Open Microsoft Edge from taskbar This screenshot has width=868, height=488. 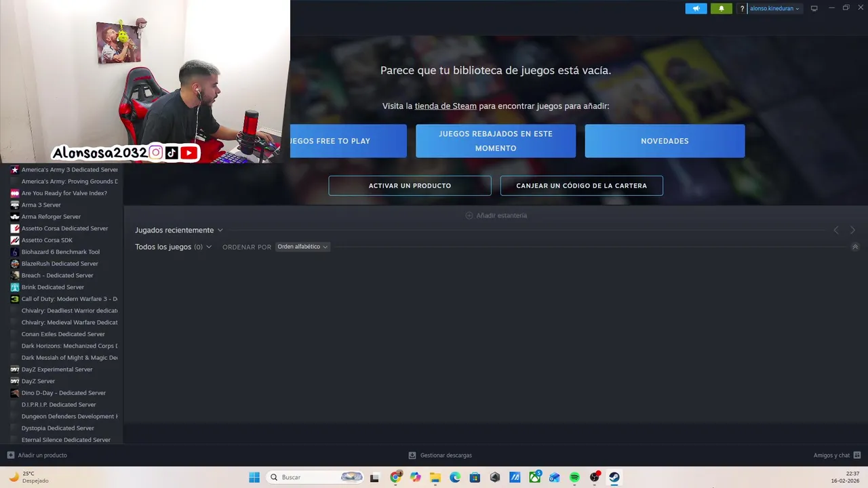(455, 477)
